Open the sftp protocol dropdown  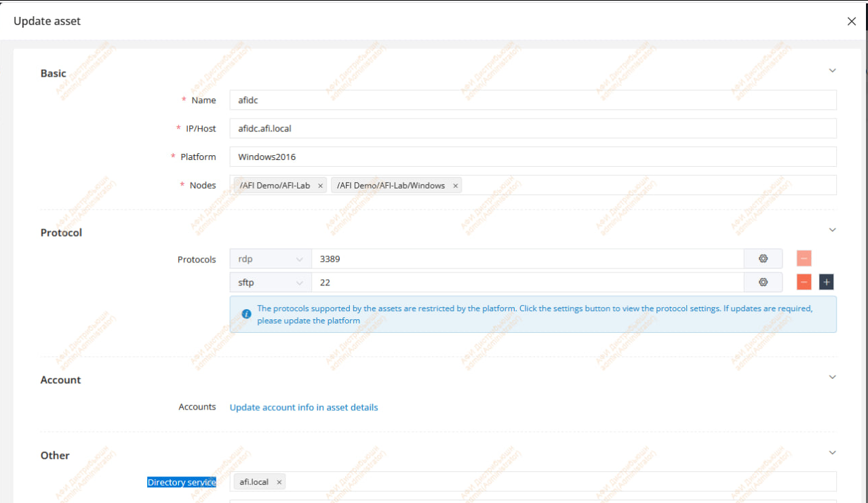click(x=270, y=283)
